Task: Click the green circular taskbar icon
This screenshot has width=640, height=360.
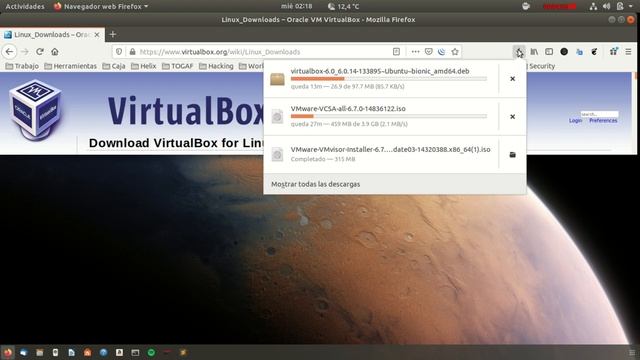Action: (151, 352)
